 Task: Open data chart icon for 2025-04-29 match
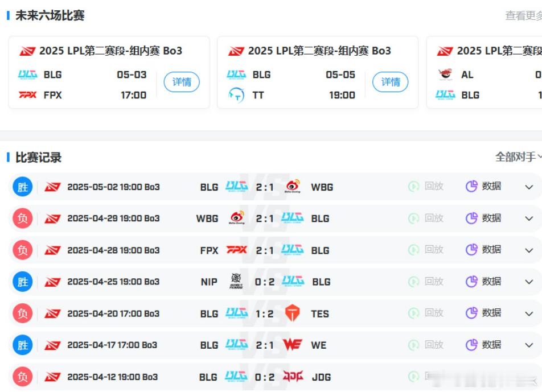pos(471,218)
